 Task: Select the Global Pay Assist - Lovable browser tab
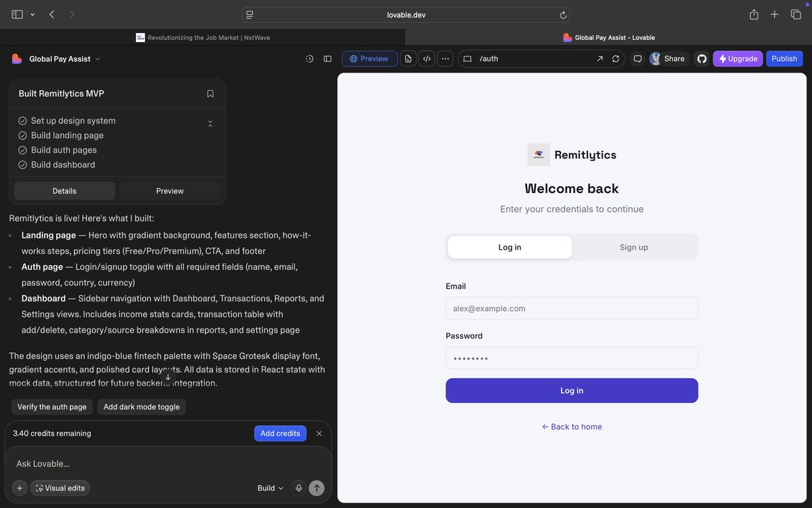(609, 37)
